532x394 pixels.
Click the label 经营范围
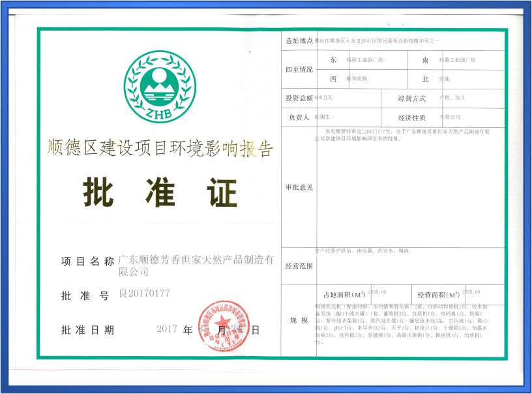[x=299, y=266]
